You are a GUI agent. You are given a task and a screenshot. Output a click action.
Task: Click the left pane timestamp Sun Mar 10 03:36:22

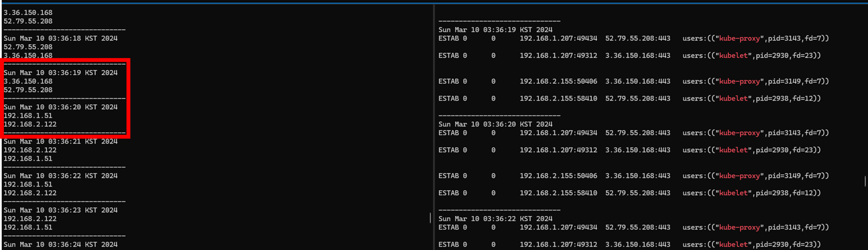click(x=61, y=176)
